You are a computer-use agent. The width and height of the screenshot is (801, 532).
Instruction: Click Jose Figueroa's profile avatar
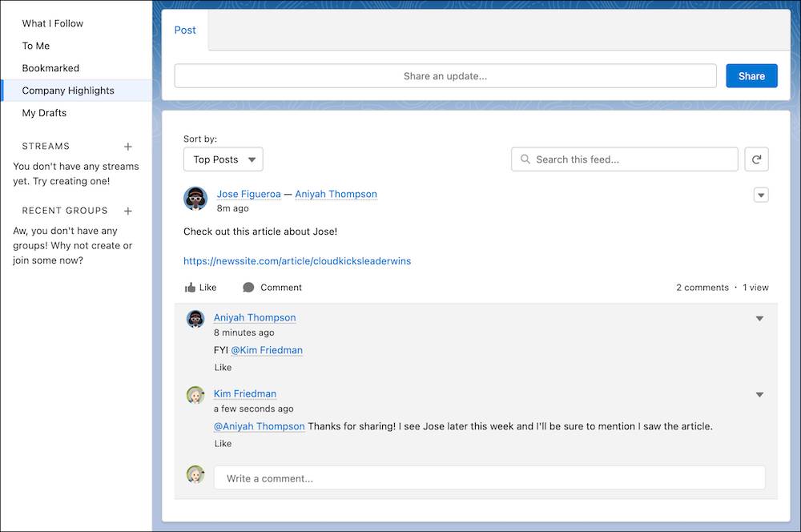click(x=195, y=199)
